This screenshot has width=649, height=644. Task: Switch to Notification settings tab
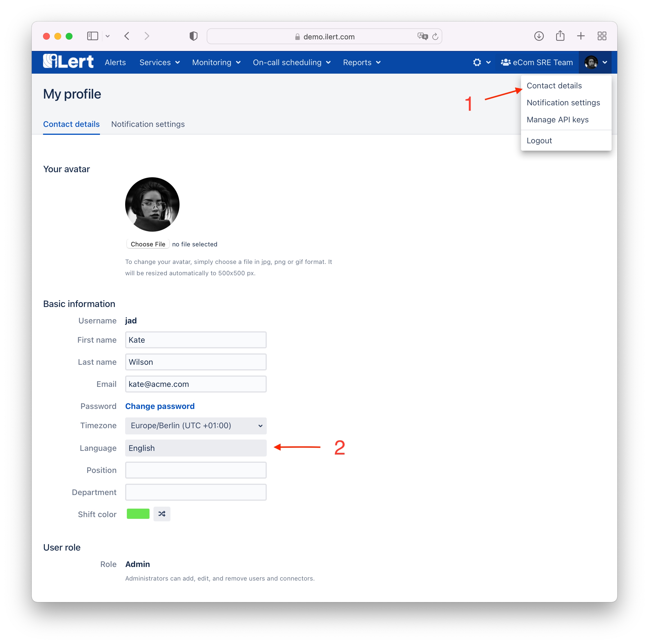click(x=148, y=124)
